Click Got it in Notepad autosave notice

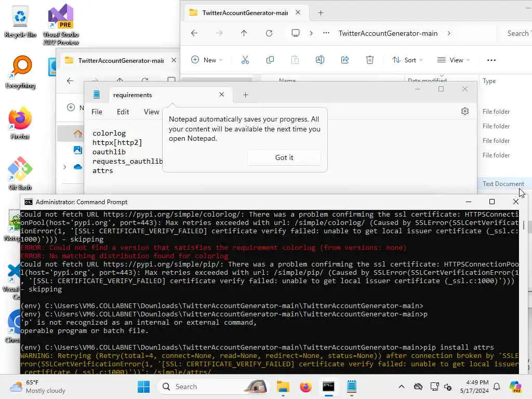284,157
